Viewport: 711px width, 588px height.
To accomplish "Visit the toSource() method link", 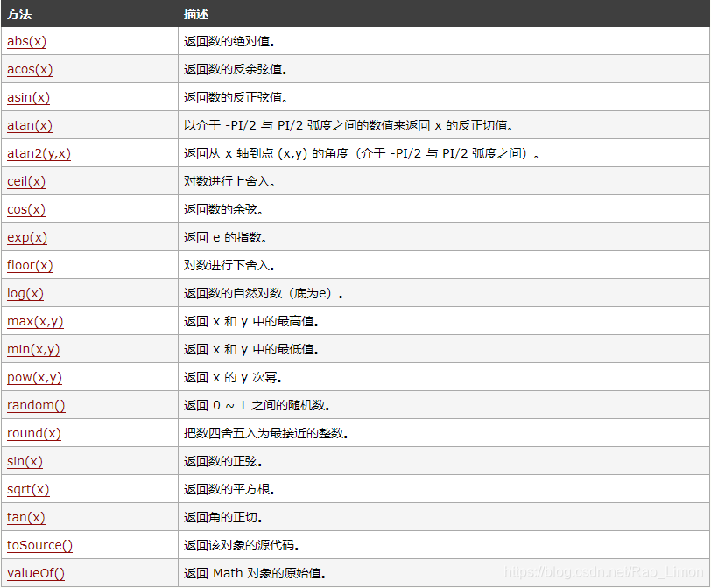I will click(x=39, y=545).
